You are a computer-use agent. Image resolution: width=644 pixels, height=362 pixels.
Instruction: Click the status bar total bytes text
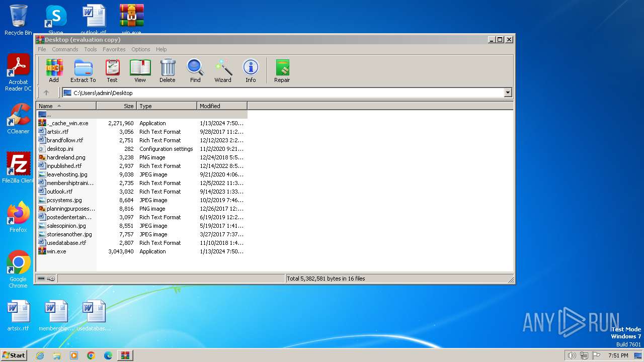326,279
